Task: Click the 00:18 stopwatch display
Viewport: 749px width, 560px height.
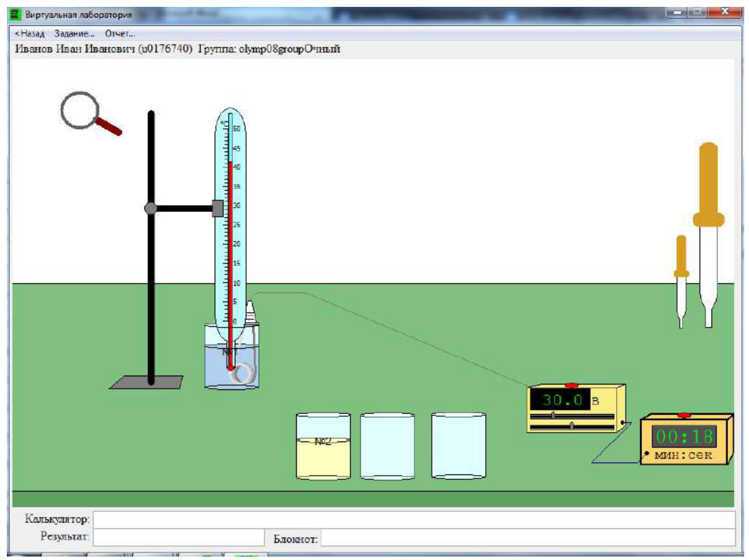Action: click(x=684, y=436)
